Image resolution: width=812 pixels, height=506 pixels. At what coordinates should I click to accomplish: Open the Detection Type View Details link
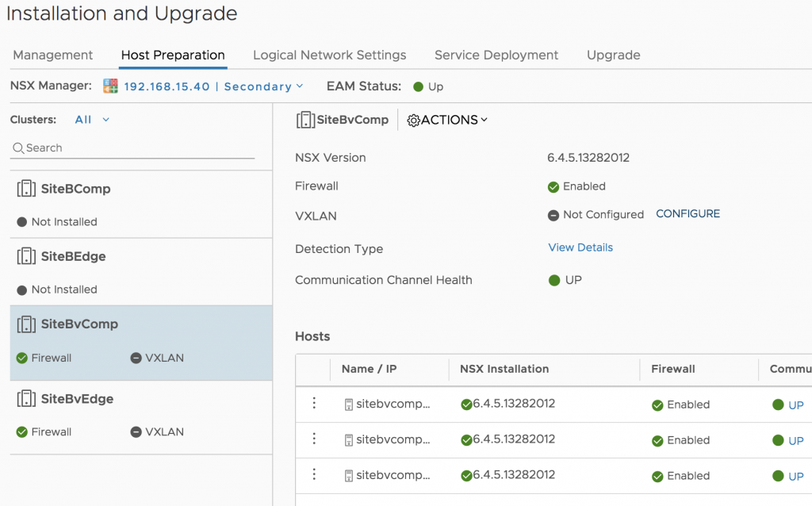(x=580, y=247)
